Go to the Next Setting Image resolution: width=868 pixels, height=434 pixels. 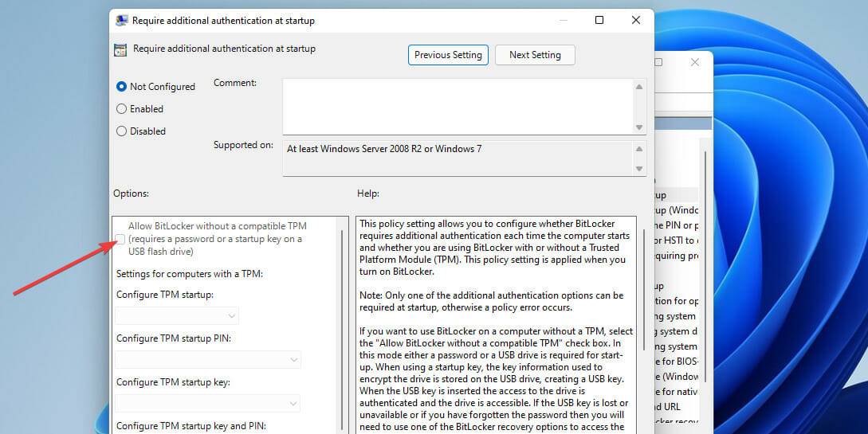(x=535, y=55)
